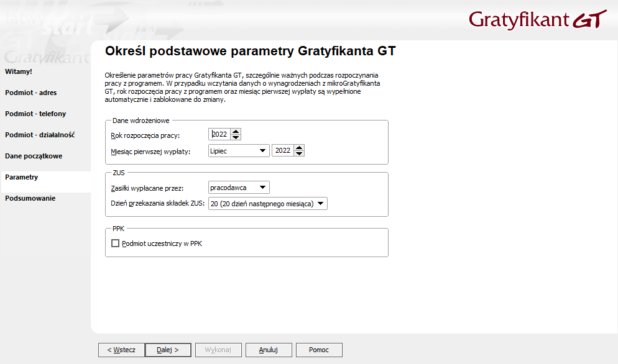
Task: Click the Miesiąc pierwszej wypłaty label
Action: (x=150, y=152)
